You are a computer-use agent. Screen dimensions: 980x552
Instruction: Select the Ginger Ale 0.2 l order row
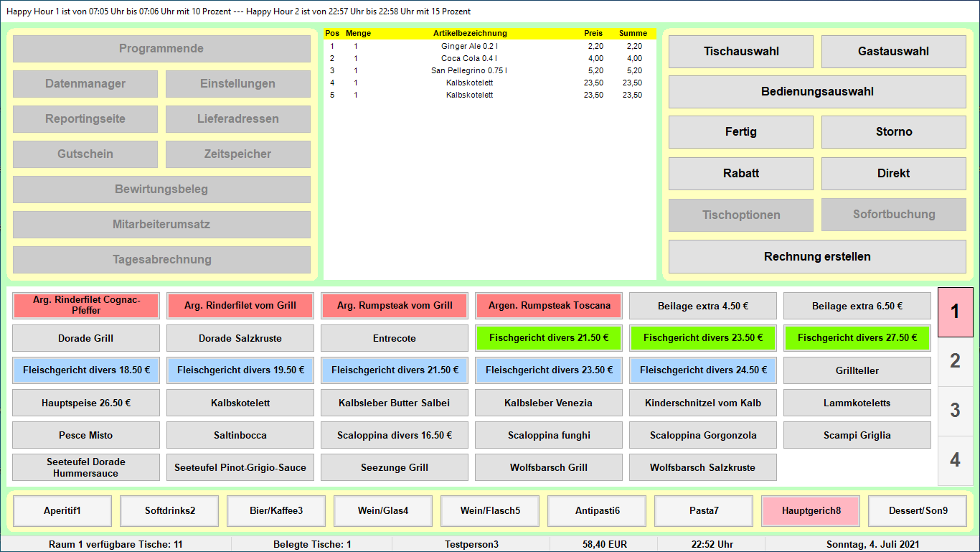469,46
